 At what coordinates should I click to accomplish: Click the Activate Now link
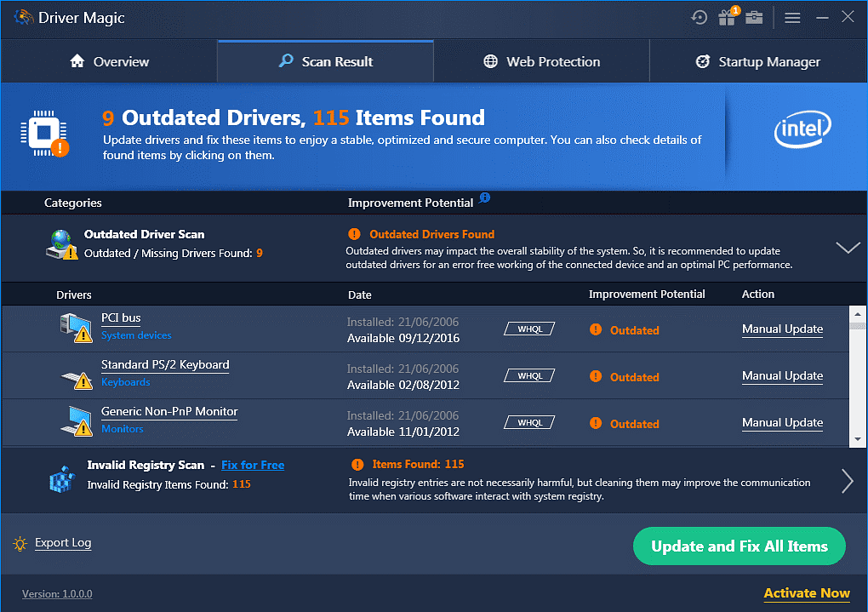[806, 593]
